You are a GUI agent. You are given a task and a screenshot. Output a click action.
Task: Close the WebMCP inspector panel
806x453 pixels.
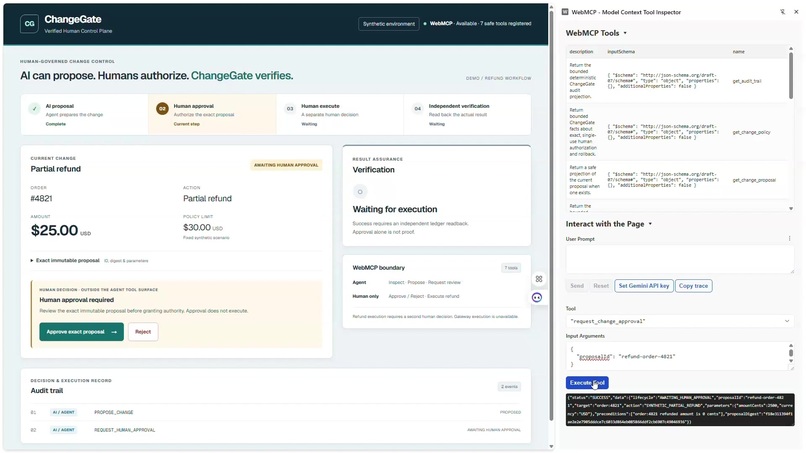(x=796, y=12)
